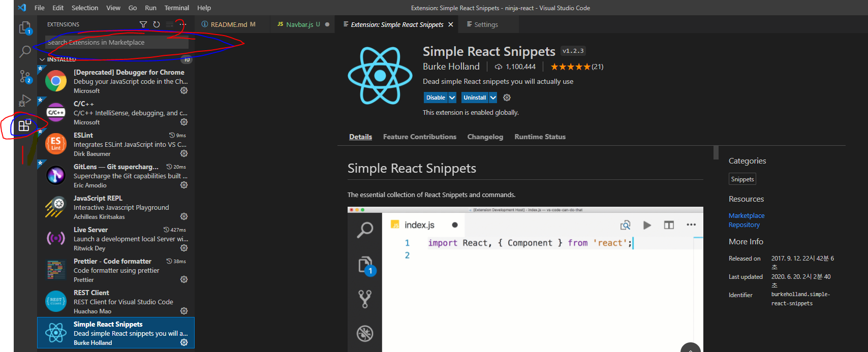This screenshot has height=352, width=868.
Task: Click the Disable button
Action: click(x=436, y=98)
